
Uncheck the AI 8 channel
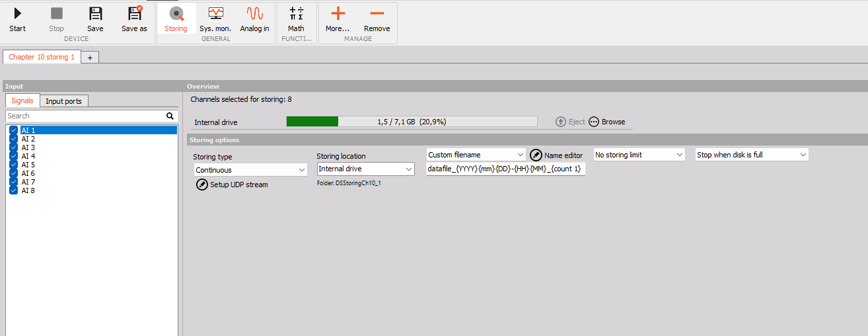13,190
